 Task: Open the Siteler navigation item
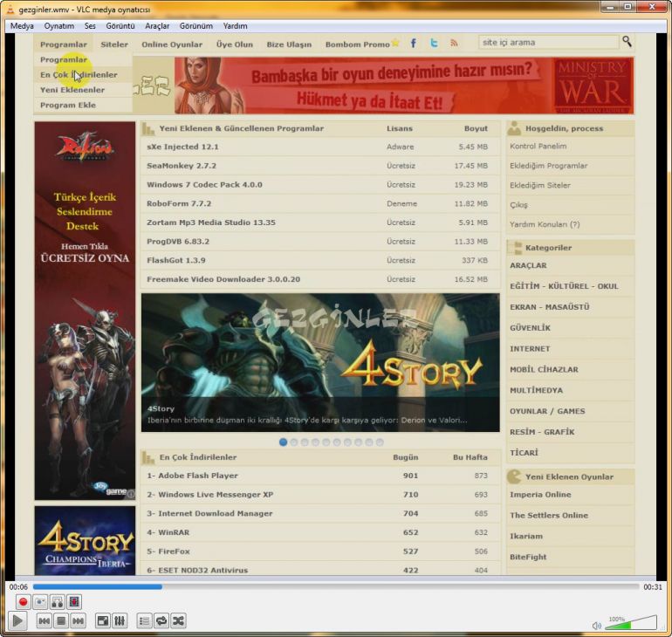[x=114, y=45]
